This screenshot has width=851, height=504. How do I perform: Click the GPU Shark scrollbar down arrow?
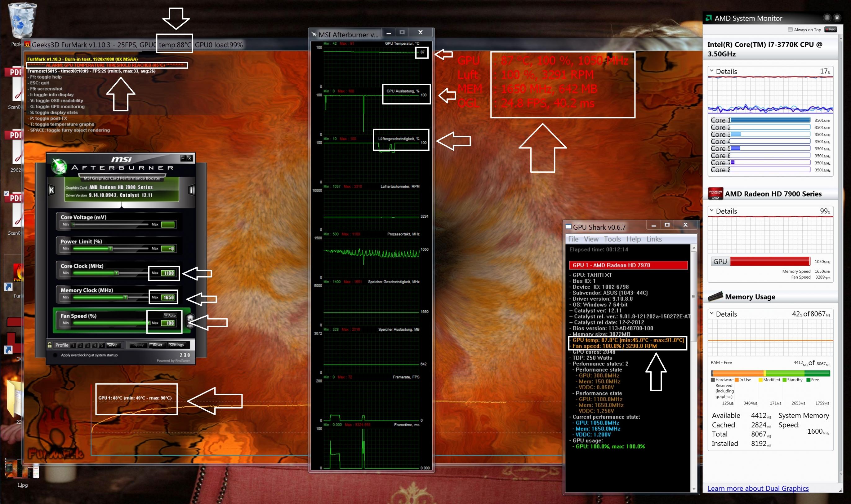pyautogui.click(x=694, y=489)
